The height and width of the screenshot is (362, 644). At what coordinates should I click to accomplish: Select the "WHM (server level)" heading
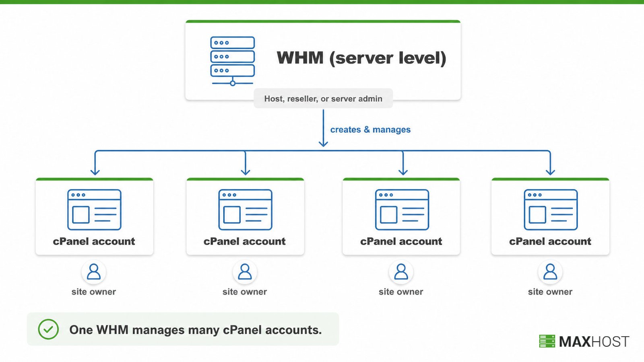click(x=361, y=58)
